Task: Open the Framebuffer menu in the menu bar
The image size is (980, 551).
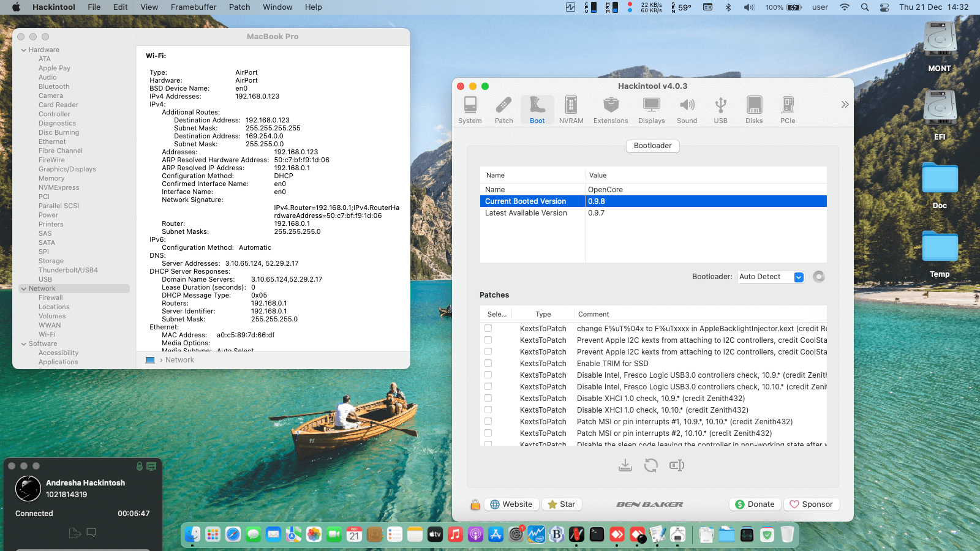Action: 193,7
